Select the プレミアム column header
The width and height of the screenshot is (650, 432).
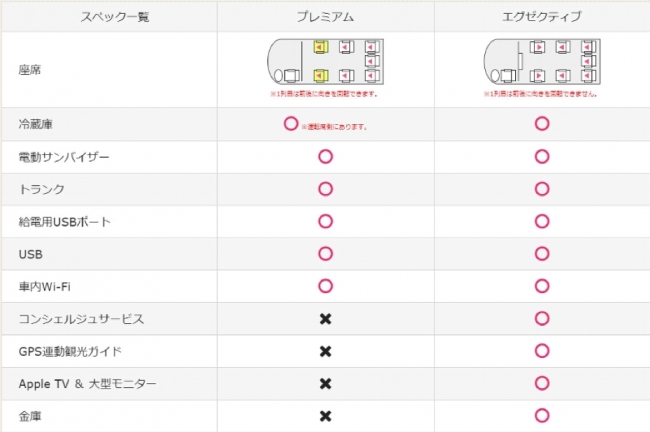pos(324,17)
